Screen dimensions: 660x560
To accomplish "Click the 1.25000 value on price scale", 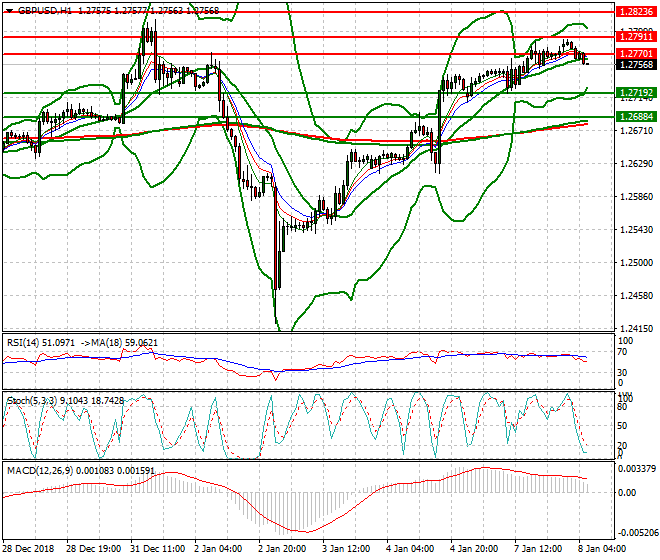I will click(x=634, y=263).
